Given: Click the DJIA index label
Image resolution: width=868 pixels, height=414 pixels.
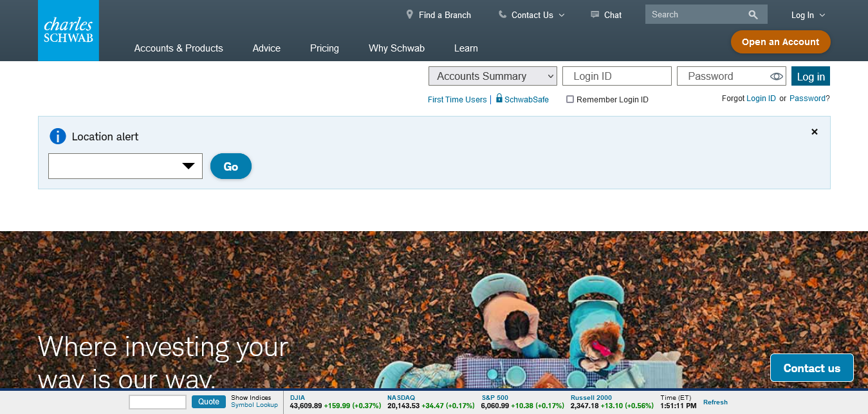Looking at the screenshot, I should tap(297, 398).
